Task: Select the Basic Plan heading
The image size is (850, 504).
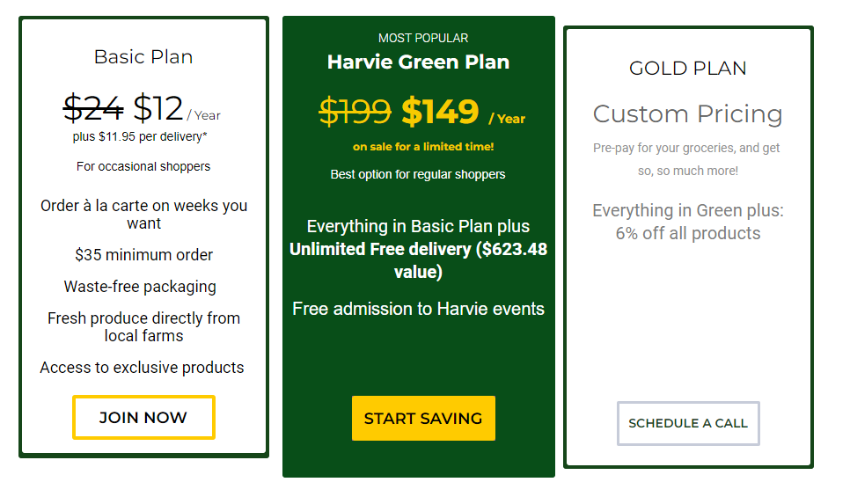Action: pyautogui.click(x=143, y=57)
